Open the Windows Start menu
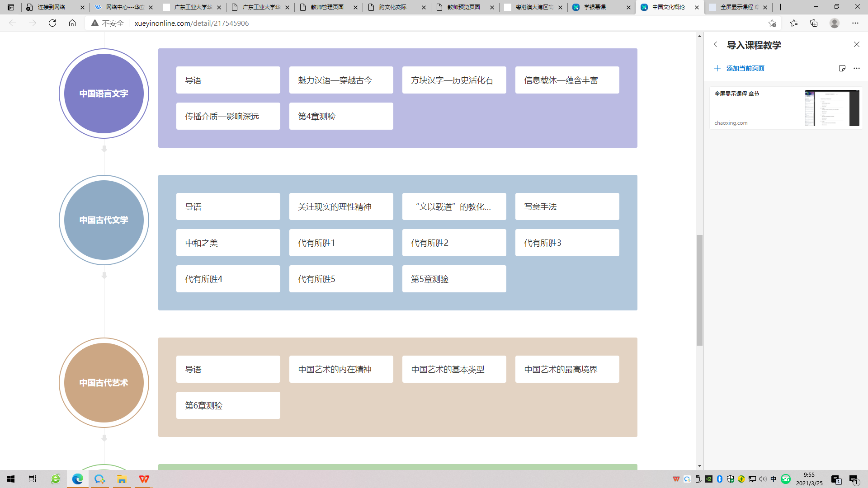The width and height of the screenshot is (868, 488). tap(11, 479)
